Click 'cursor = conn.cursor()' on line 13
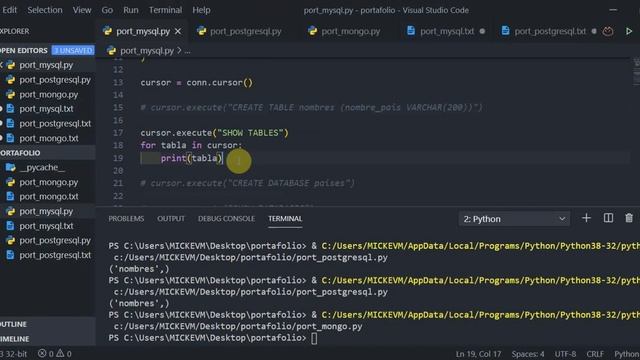This screenshot has height=360, width=640. [196, 83]
